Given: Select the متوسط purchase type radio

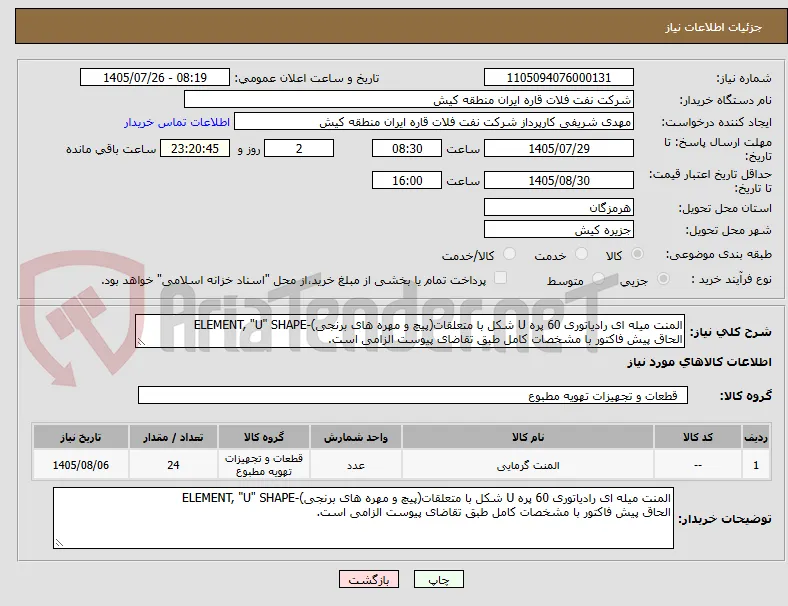Looking at the screenshot, I should click(598, 279).
